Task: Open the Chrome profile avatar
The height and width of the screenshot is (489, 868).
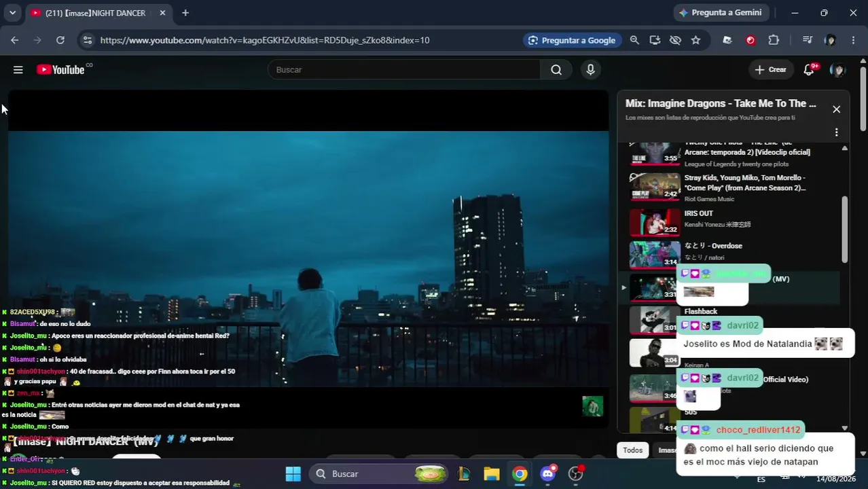Action: (x=830, y=40)
